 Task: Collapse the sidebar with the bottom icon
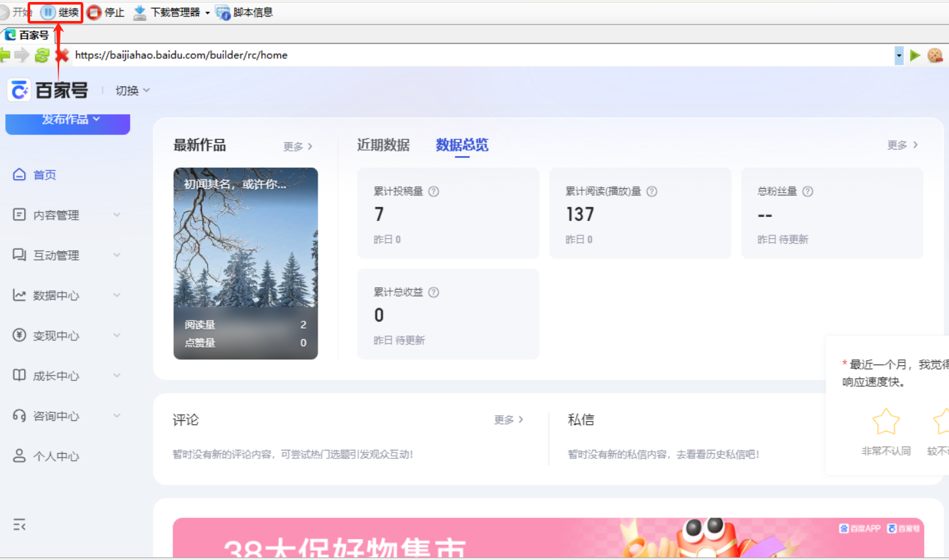[x=20, y=525]
